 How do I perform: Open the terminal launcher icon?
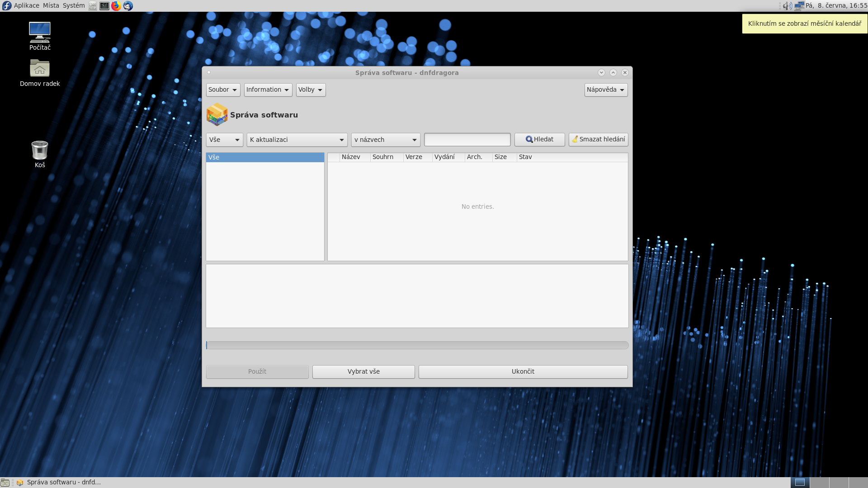[104, 6]
